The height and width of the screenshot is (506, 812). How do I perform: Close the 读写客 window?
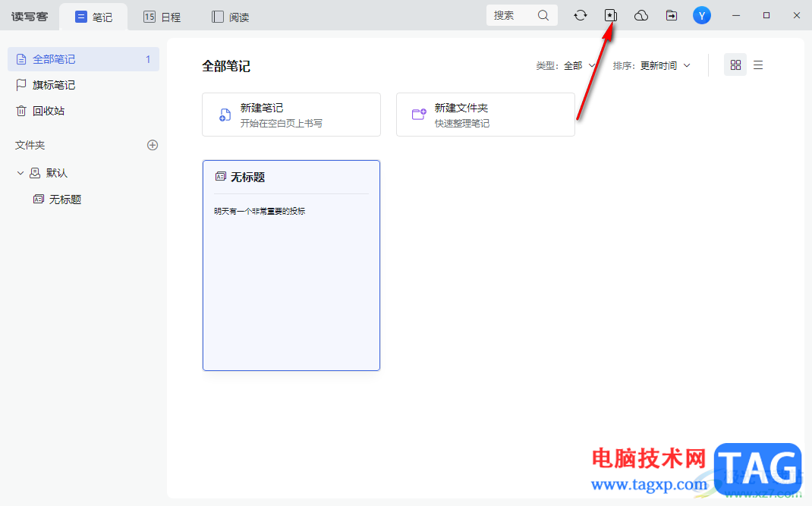pos(797,15)
